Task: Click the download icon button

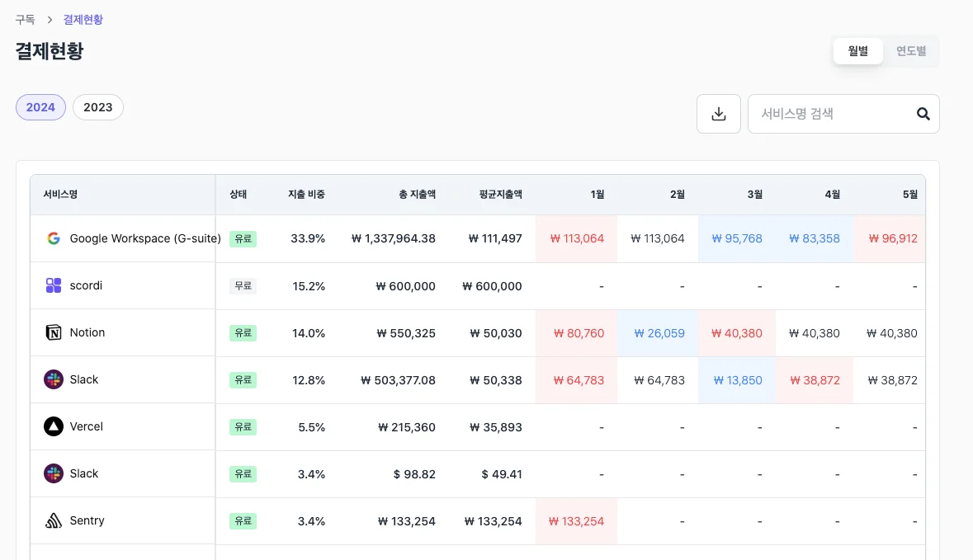Action: coord(718,114)
